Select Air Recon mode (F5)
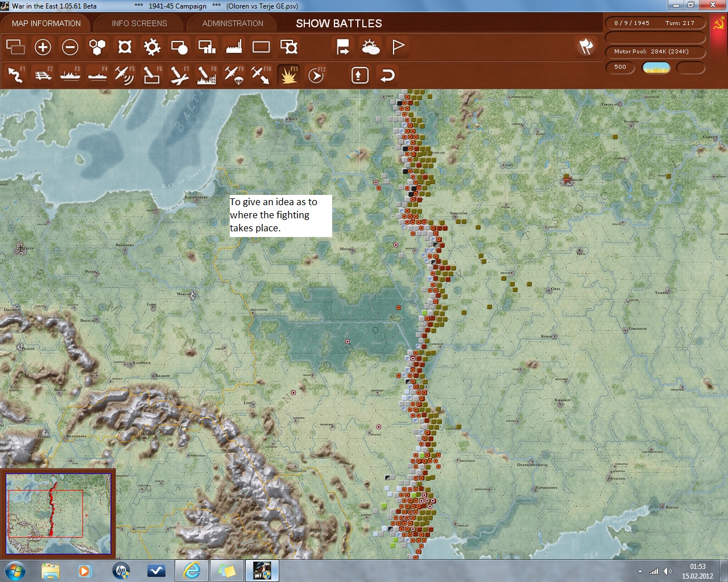The width and height of the screenshot is (728, 582). click(x=125, y=75)
